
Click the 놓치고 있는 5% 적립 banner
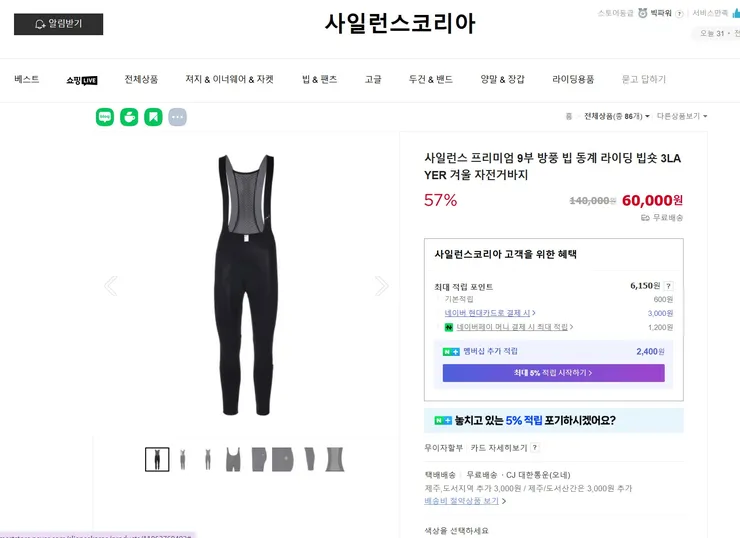(554, 420)
